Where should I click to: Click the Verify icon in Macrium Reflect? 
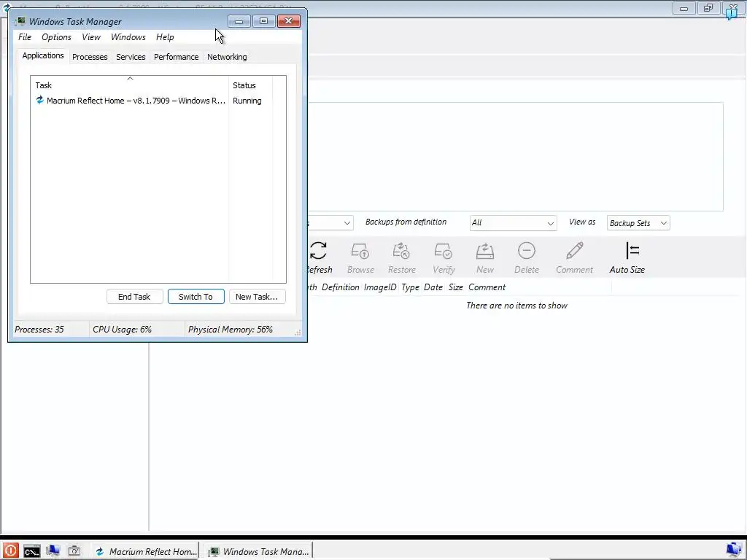(443, 251)
